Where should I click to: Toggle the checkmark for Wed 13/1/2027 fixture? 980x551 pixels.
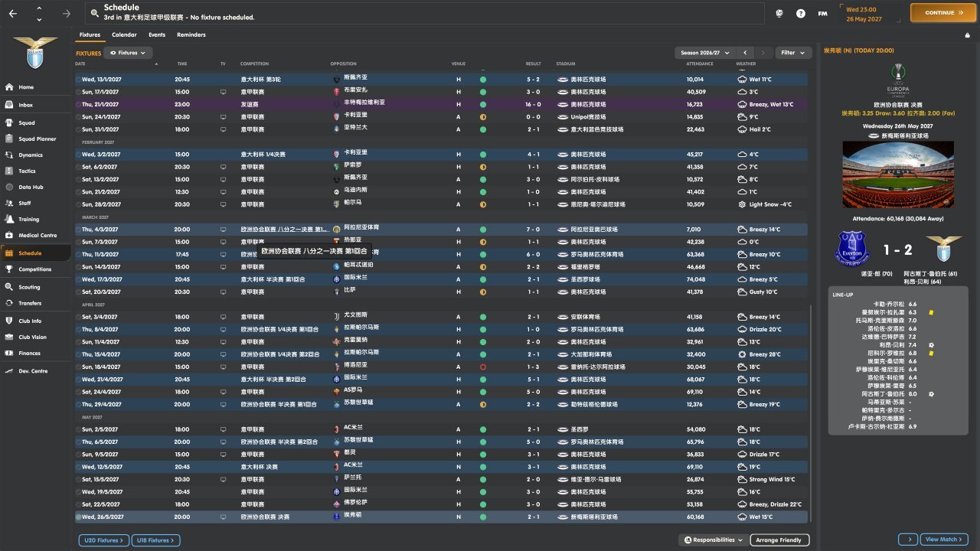(x=79, y=79)
